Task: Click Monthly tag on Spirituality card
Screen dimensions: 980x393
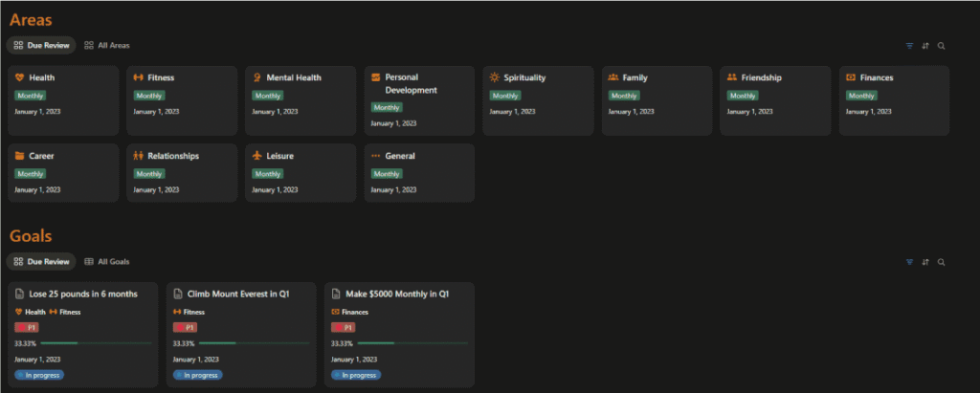Action: (505, 96)
